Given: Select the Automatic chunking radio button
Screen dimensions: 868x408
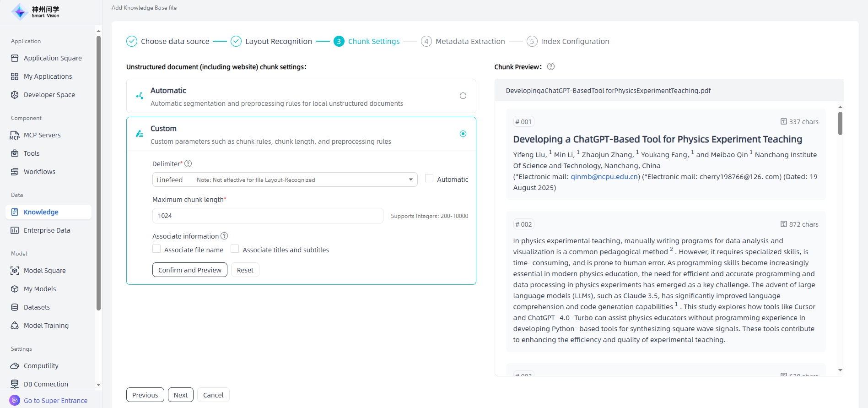Looking at the screenshot, I should coord(463,96).
